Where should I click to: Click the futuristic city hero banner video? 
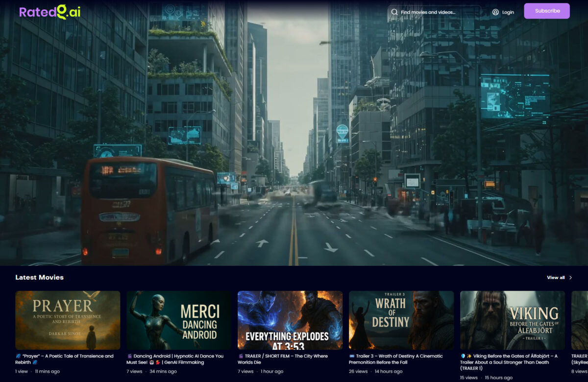tap(294, 147)
